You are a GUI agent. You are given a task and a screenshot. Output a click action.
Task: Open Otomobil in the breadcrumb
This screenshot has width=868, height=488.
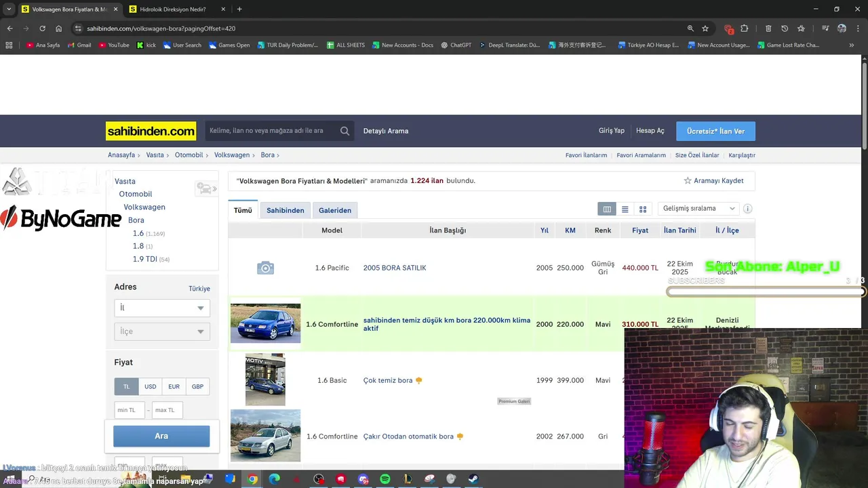click(x=189, y=155)
